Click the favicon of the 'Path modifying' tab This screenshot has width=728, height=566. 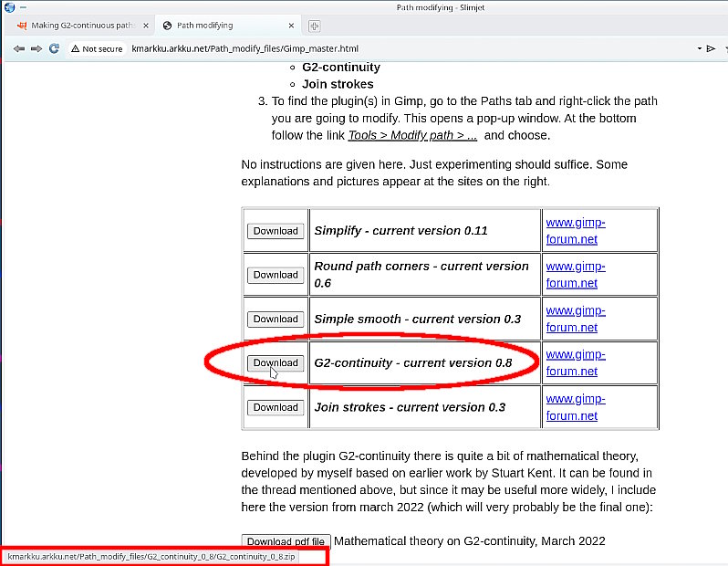click(167, 26)
